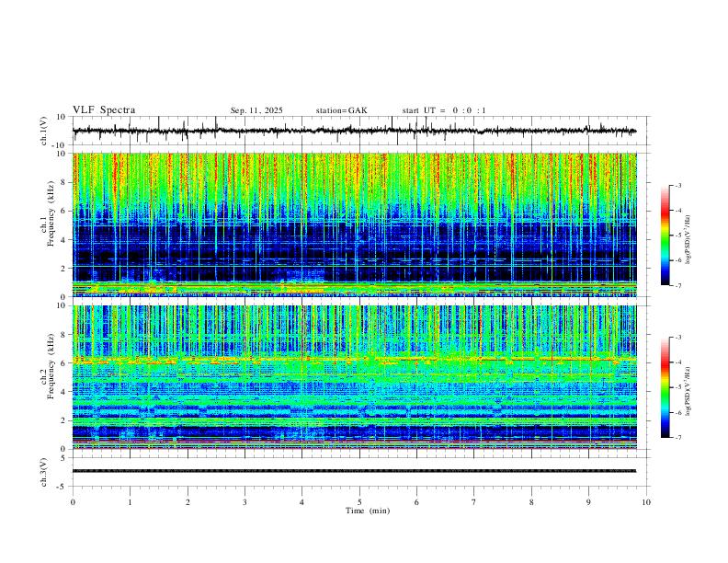
Task: Click the "8" tick on the time axis
Action: 531,502
